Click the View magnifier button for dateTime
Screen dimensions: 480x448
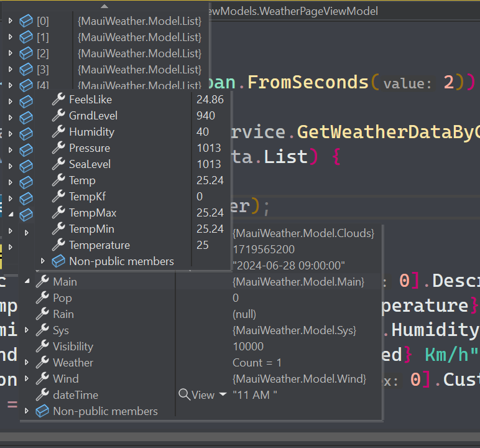coord(185,394)
